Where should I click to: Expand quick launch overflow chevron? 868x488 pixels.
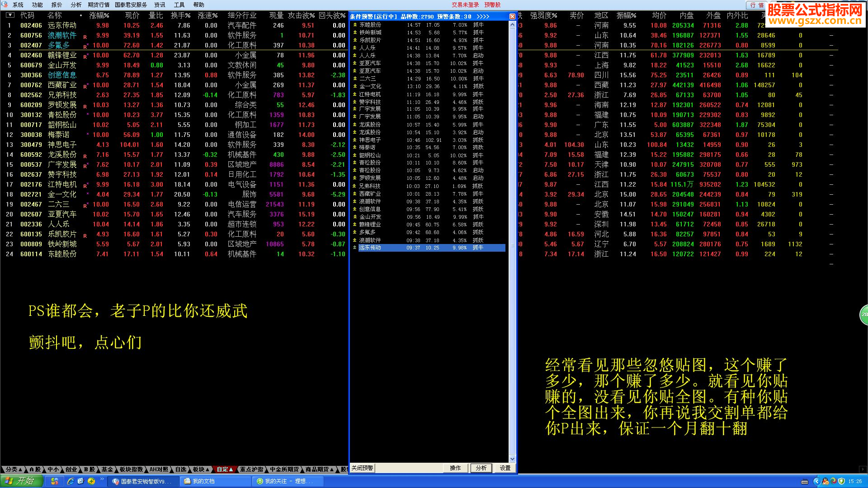[x=102, y=479]
